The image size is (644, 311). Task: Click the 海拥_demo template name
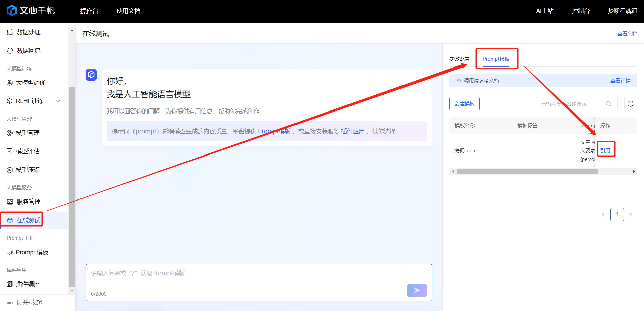click(x=467, y=151)
